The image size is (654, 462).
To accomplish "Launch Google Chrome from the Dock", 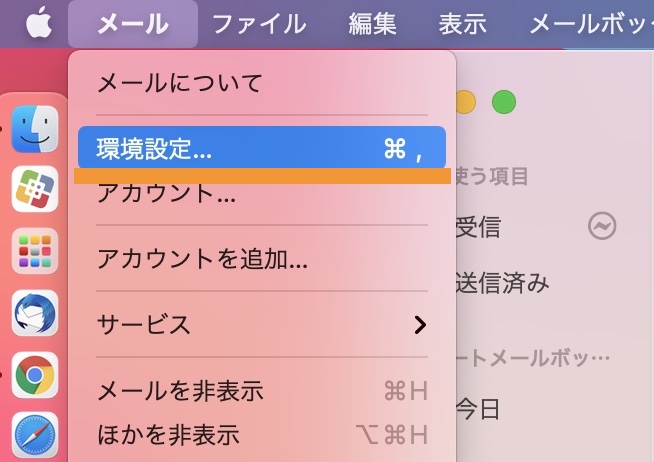I will click(35, 375).
